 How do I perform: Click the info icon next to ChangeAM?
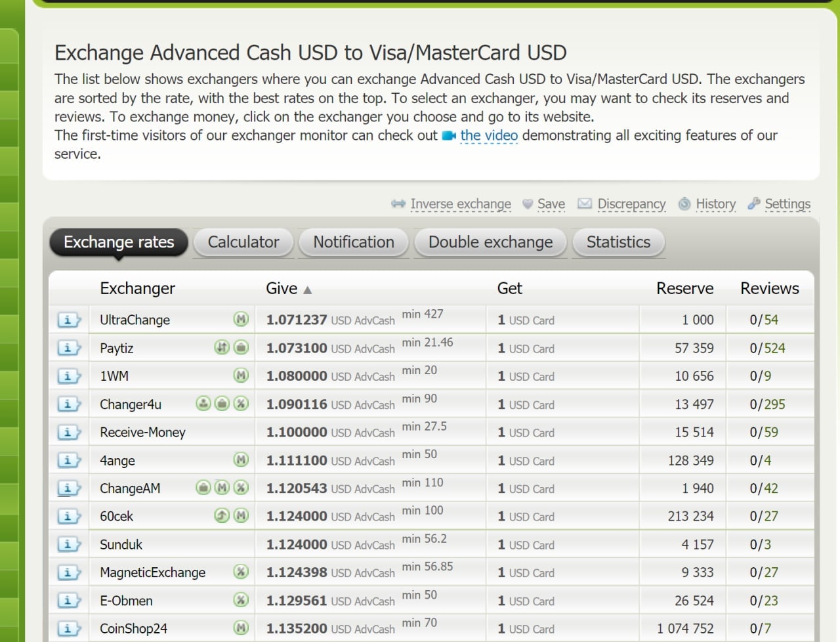pos(69,488)
